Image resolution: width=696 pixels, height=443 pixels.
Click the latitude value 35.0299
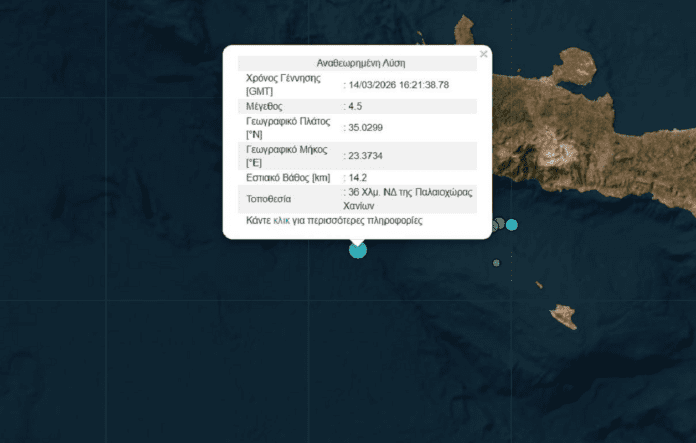click(365, 128)
